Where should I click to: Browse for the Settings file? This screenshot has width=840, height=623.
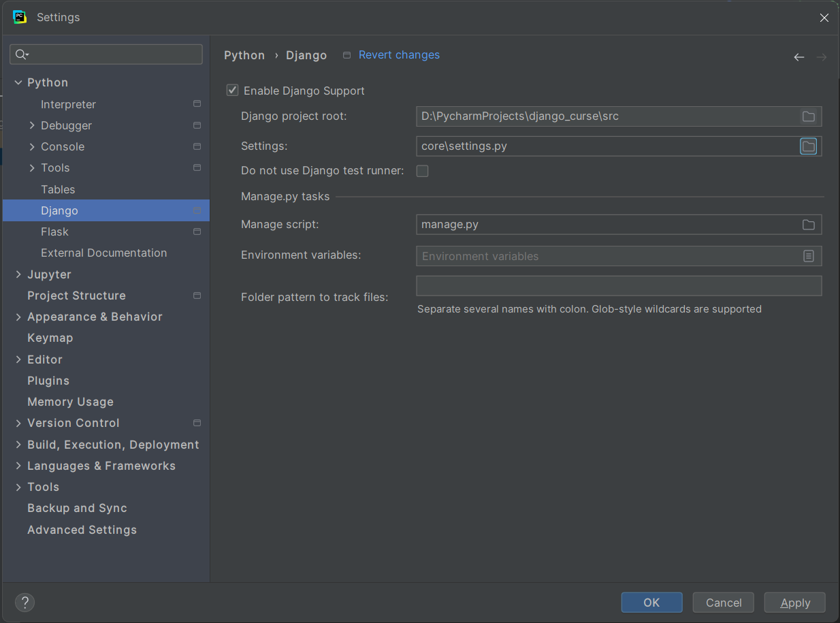[x=808, y=146]
